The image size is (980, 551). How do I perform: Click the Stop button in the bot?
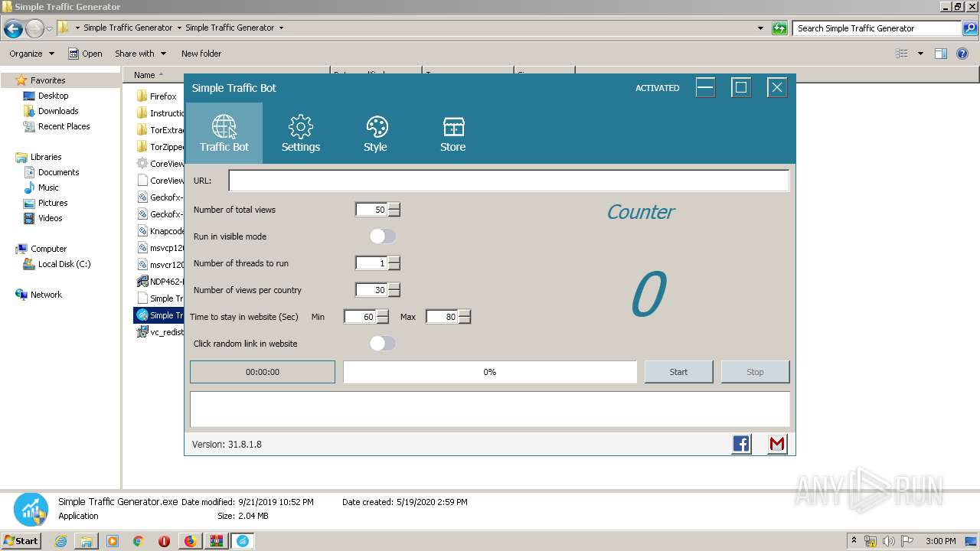pos(755,372)
